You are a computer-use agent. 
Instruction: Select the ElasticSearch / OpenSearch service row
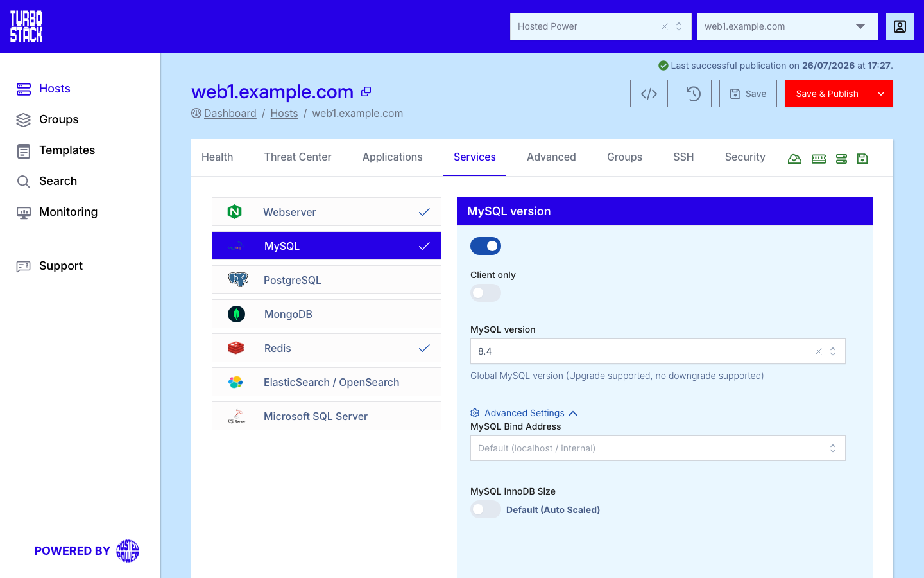click(x=327, y=382)
